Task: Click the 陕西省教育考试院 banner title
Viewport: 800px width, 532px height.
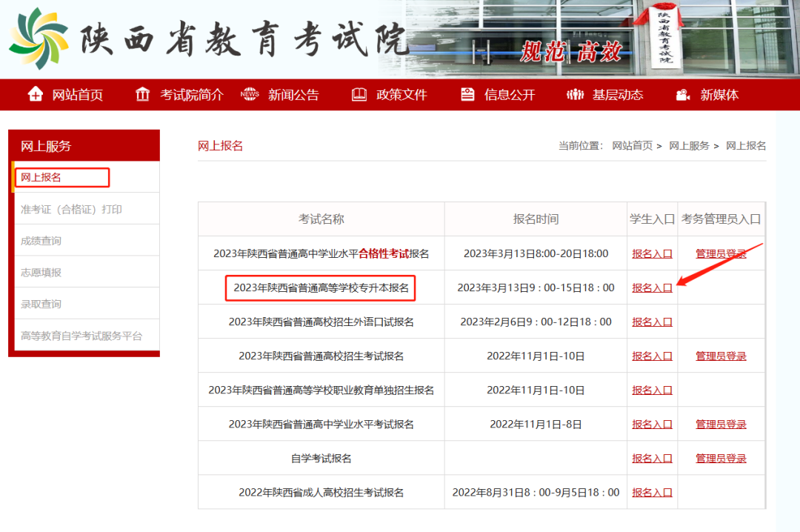Action: 244,39
